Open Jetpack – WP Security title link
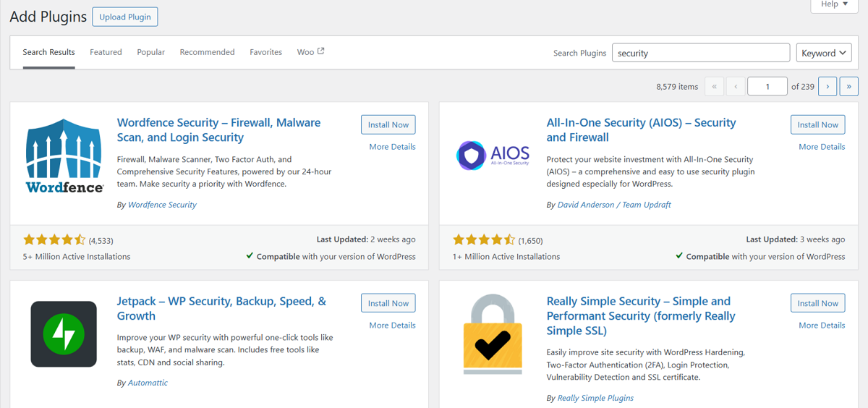This screenshot has width=868, height=408. (221, 309)
